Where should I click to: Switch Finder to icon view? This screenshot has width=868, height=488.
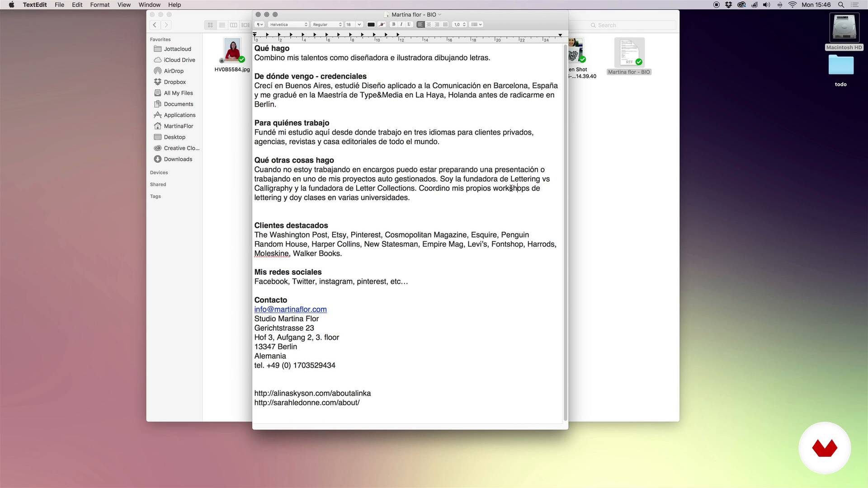(210, 25)
